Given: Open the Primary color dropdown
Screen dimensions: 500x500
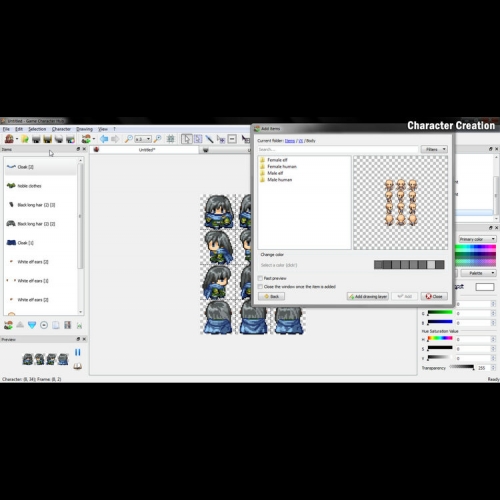Looking at the screenshot, I should coord(477,239).
